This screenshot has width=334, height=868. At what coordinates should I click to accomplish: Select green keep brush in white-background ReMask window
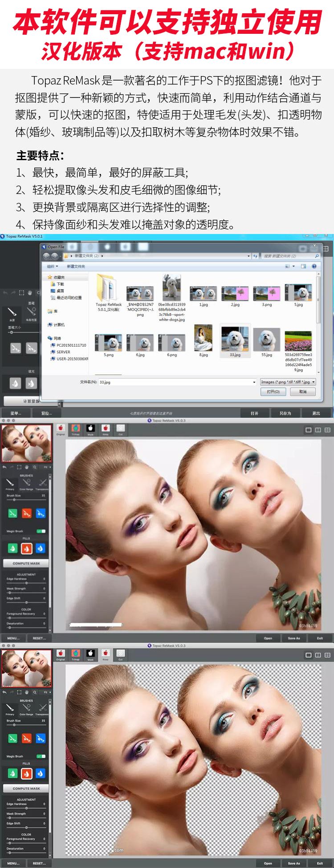pos(12,513)
